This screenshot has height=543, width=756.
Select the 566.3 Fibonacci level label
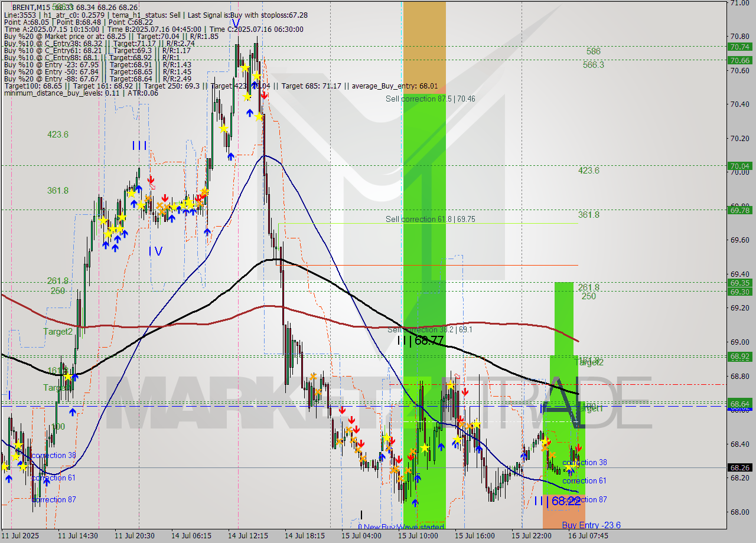(x=593, y=65)
